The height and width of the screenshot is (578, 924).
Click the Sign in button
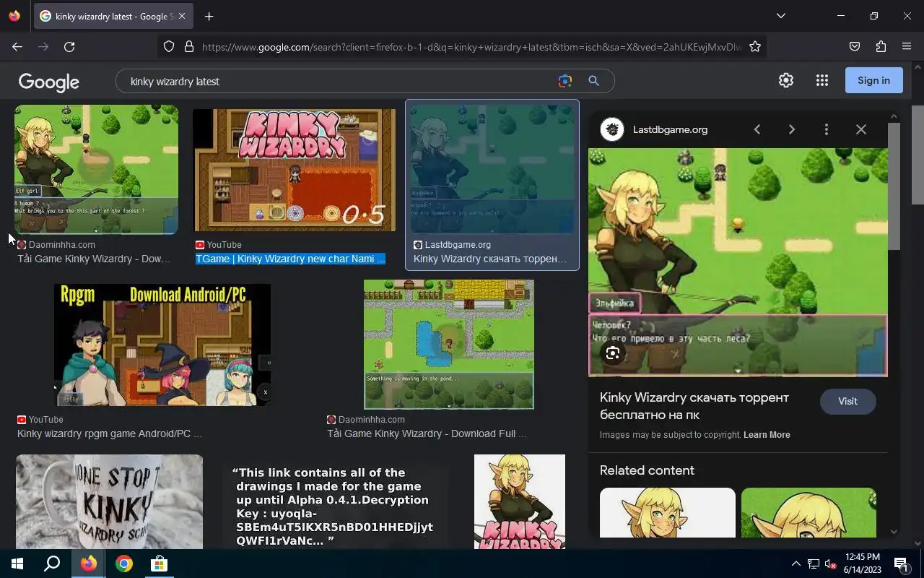(874, 80)
